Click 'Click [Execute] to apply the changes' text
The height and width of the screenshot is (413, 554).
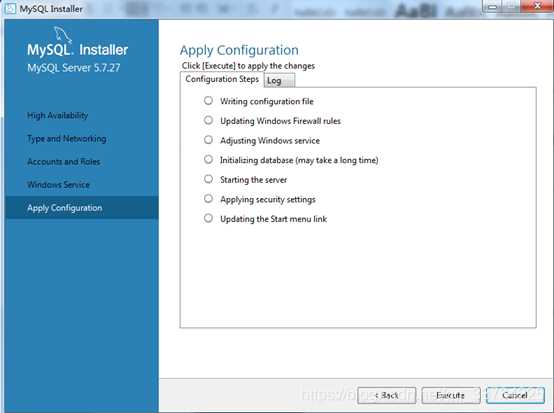tap(248, 66)
